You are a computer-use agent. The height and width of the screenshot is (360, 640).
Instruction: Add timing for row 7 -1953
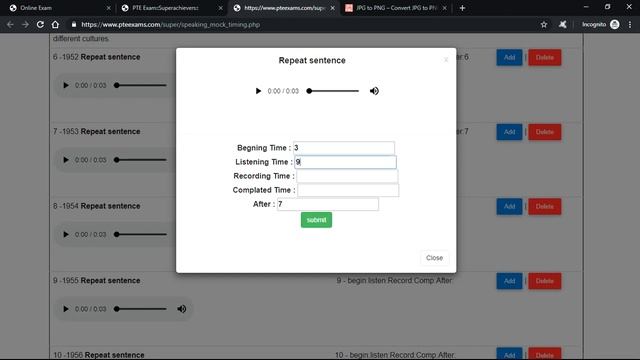pyautogui.click(x=509, y=132)
